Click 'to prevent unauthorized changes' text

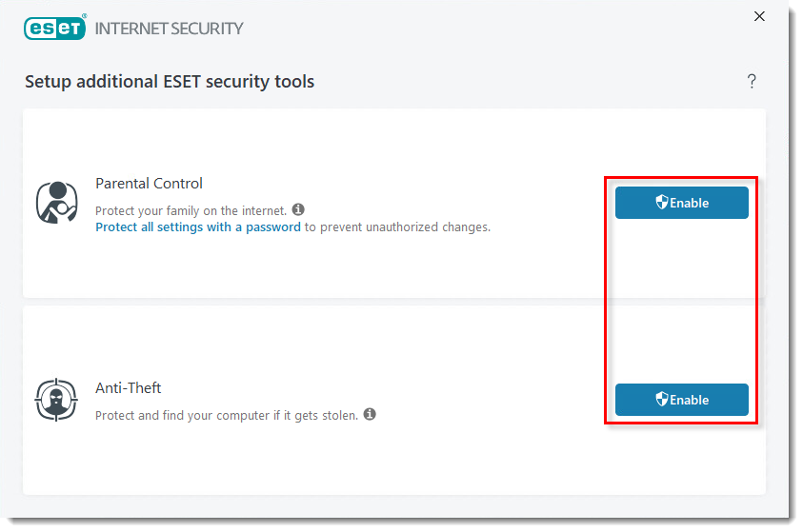point(397,227)
